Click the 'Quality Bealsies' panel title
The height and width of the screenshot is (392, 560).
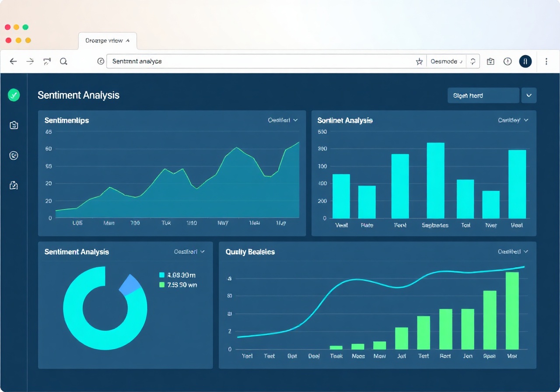click(250, 252)
